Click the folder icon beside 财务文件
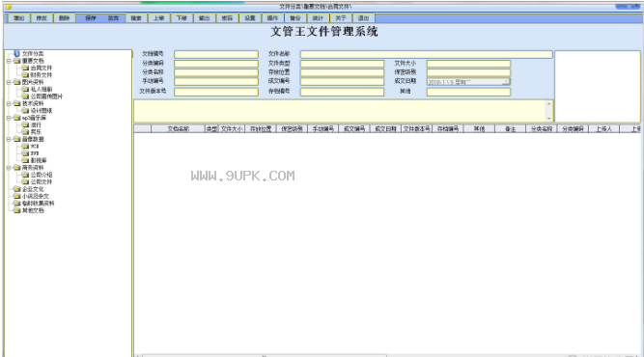This screenshot has width=644, height=357. pos(25,74)
